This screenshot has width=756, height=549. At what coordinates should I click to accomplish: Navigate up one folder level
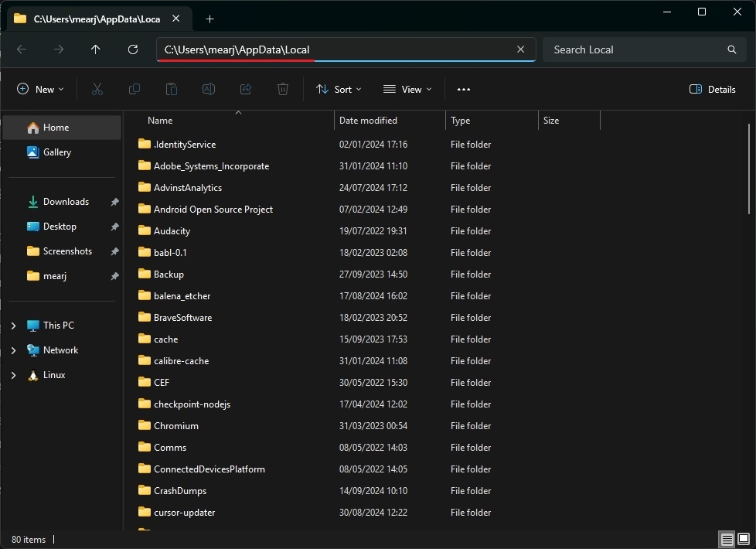(95, 49)
